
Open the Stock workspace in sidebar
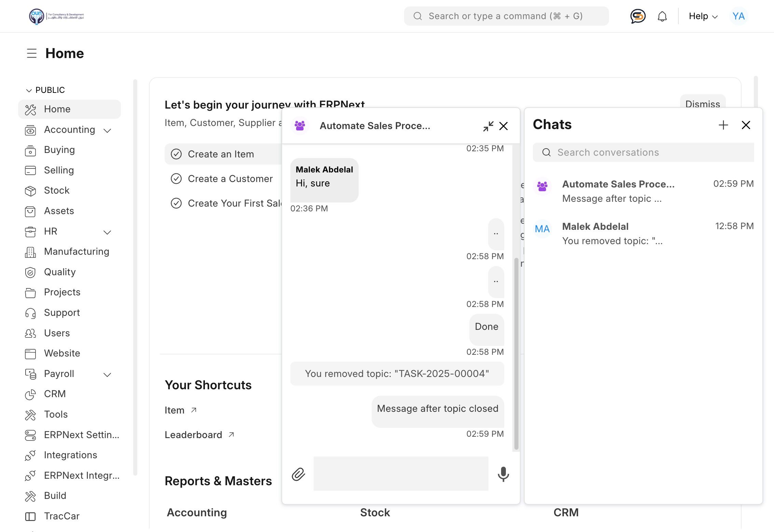57,190
